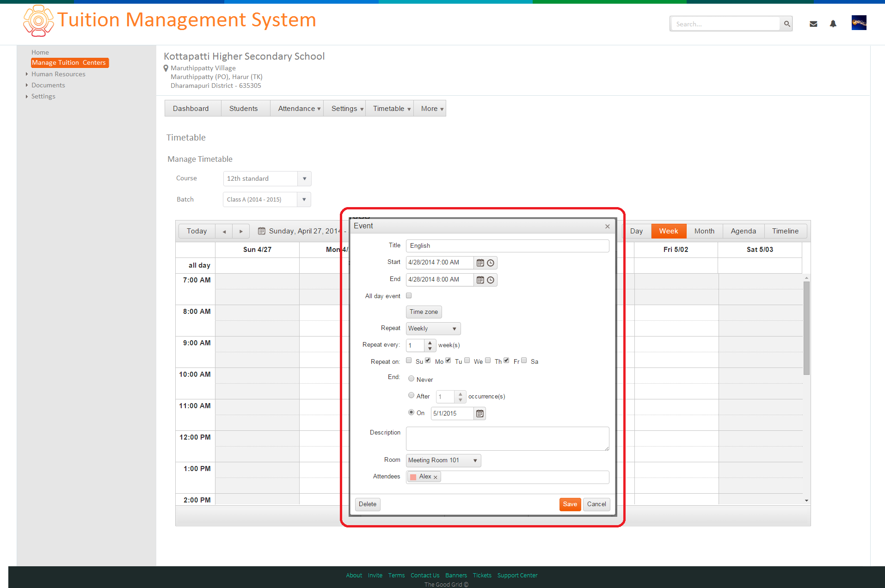Screen dimensions: 885x588
Task: Click the timetable vertical scrollbar
Action: [x=806, y=328]
